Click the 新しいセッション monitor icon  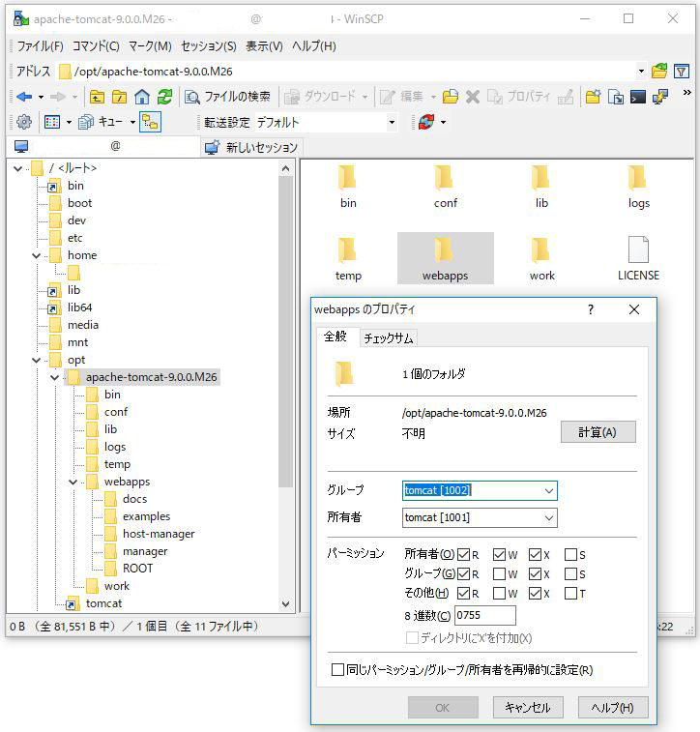(x=213, y=147)
